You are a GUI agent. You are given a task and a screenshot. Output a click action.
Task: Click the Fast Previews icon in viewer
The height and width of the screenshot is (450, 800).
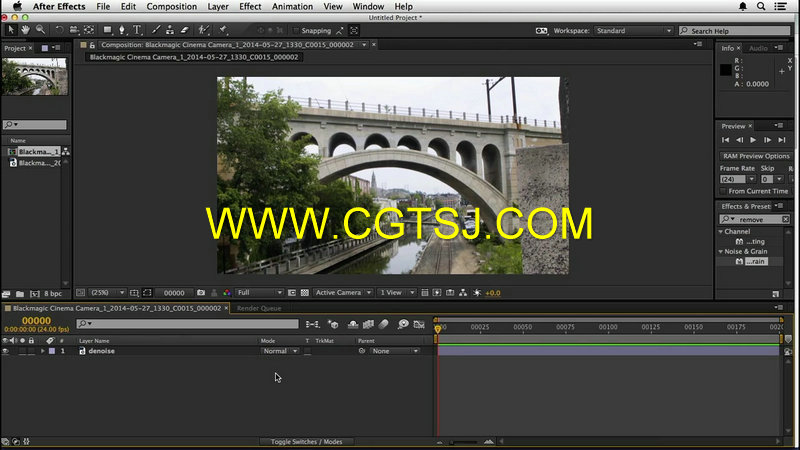(437, 293)
